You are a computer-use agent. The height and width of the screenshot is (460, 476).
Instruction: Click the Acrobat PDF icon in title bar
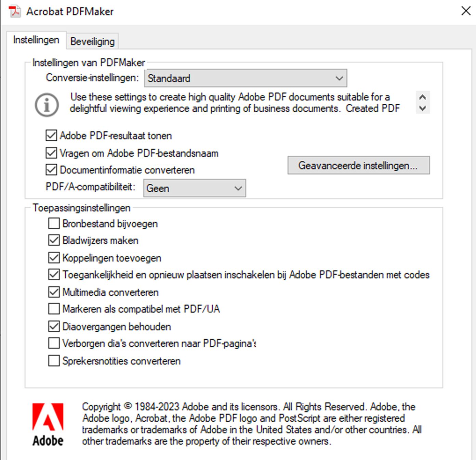(15, 11)
